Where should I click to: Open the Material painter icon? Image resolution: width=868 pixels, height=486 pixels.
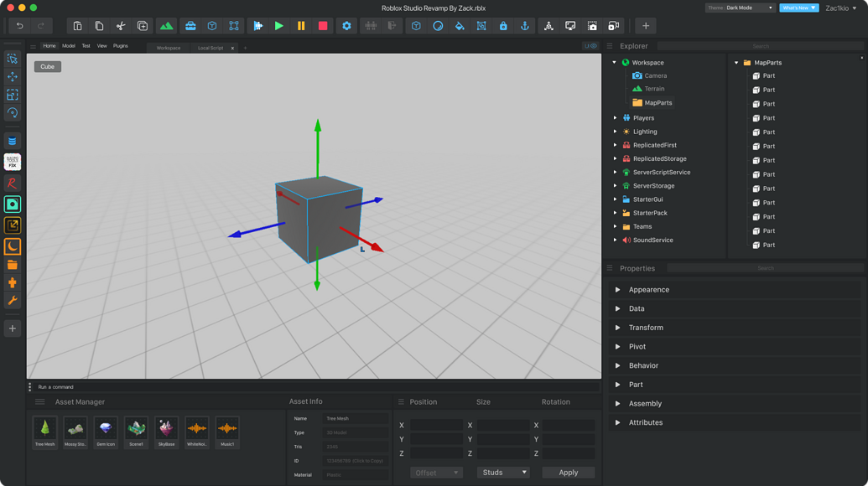[x=460, y=26]
